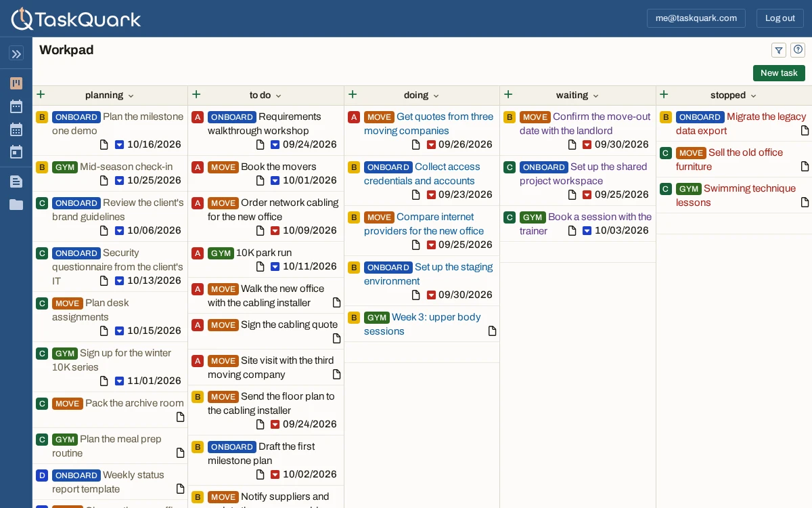This screenshot has height=508, width=812.
Task: Expand the left sidebar with the double-chevron icon
Action: tap(16, 54)
